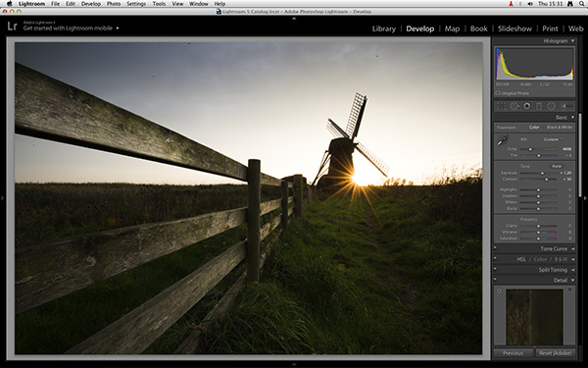Select the Color tab in HSL panel header
The image size is (588, 368).
coord(540,259)
